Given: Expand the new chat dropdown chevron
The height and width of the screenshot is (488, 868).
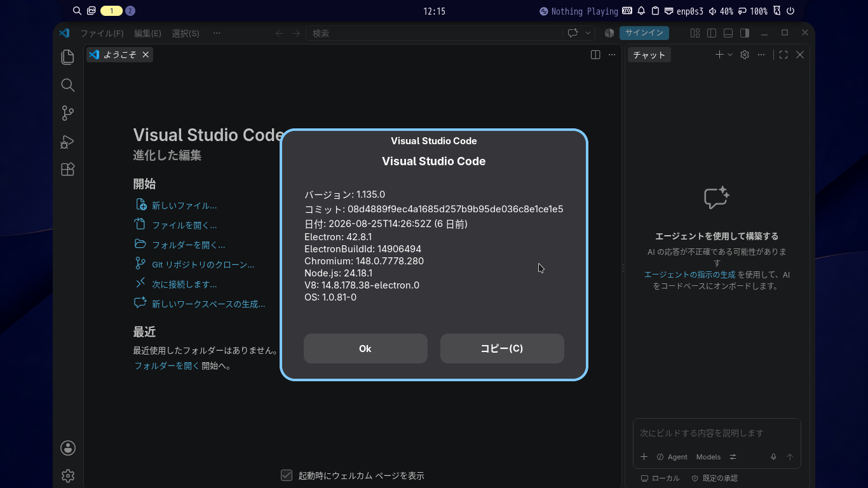Looking at the screenshot, I should coord(730,55).
